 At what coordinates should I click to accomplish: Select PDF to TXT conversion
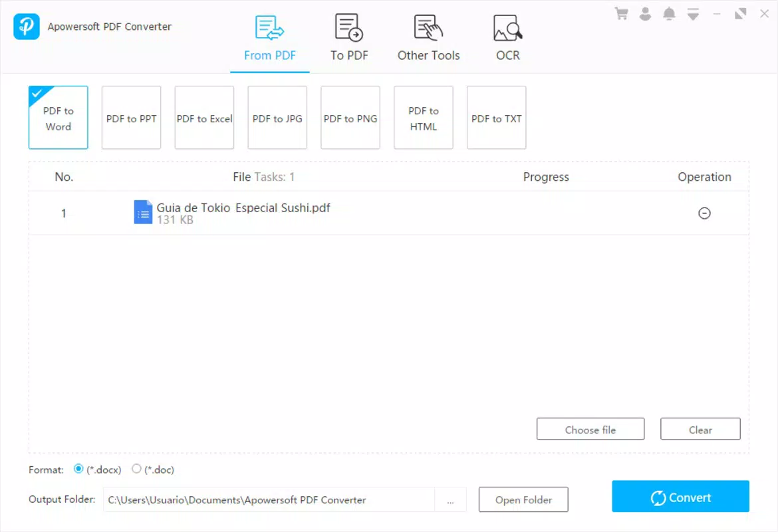point(496,118)
